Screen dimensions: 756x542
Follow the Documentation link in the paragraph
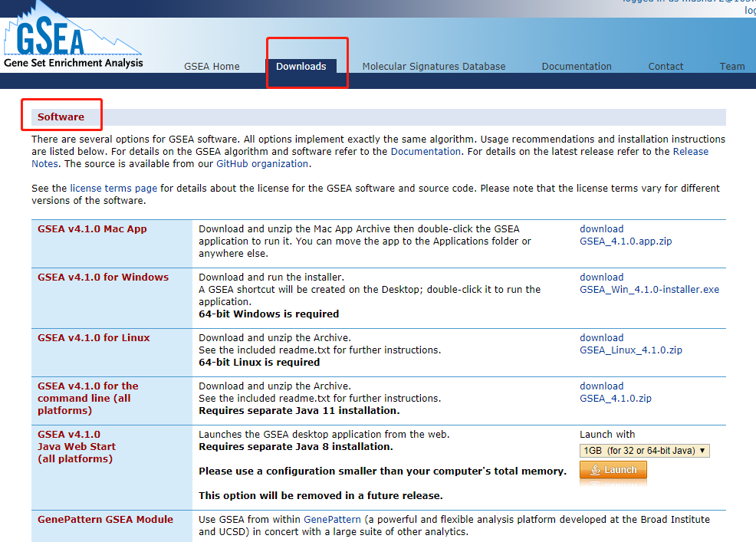click(x=426, y=152)
